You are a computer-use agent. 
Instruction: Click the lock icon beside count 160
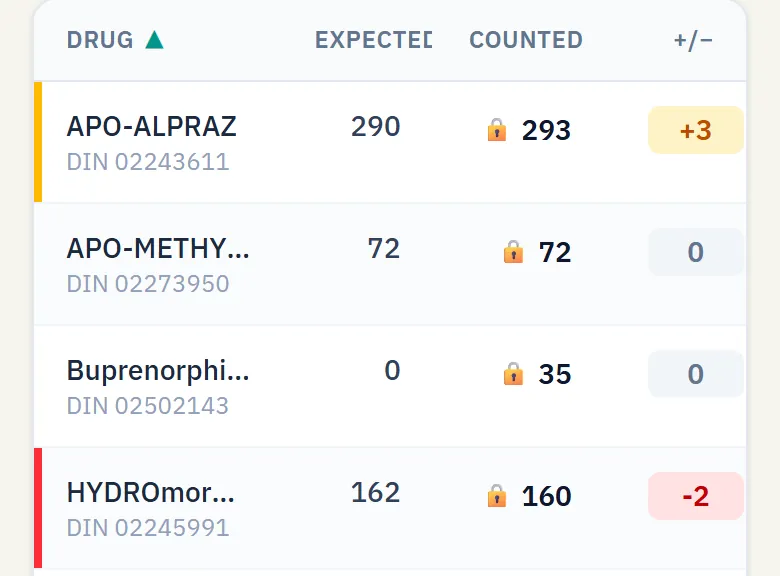[496, 496]
